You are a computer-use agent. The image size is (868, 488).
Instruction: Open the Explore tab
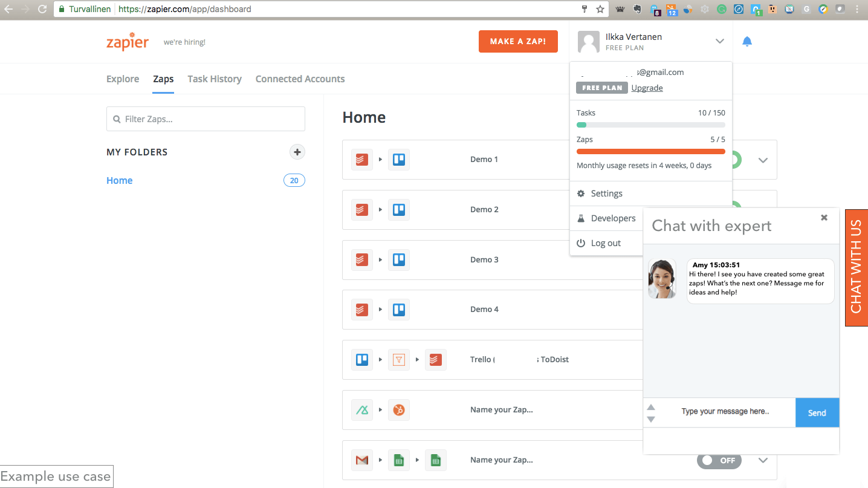[123, 79]
